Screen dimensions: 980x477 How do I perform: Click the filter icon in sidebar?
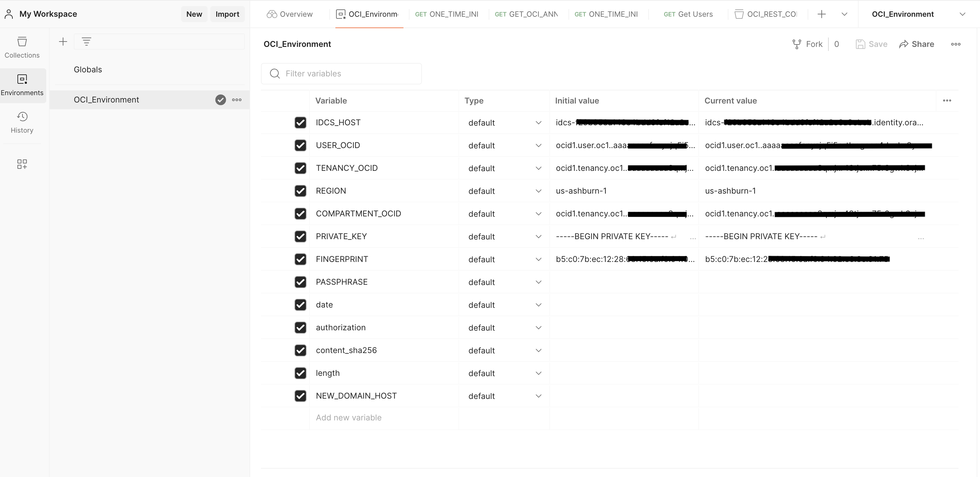pos(86,42)
